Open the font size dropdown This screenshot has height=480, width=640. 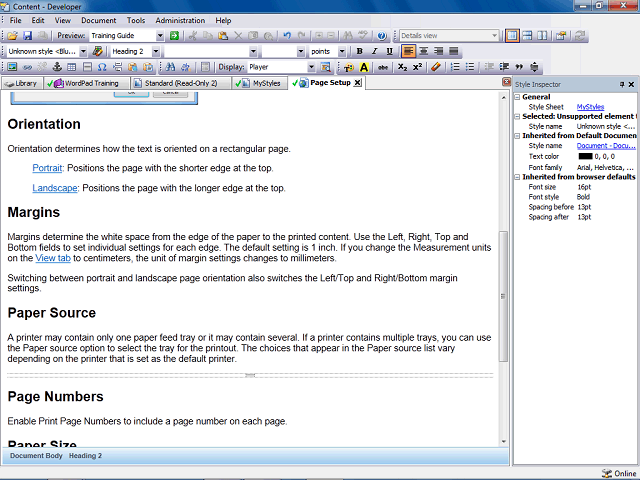[301, 51]
